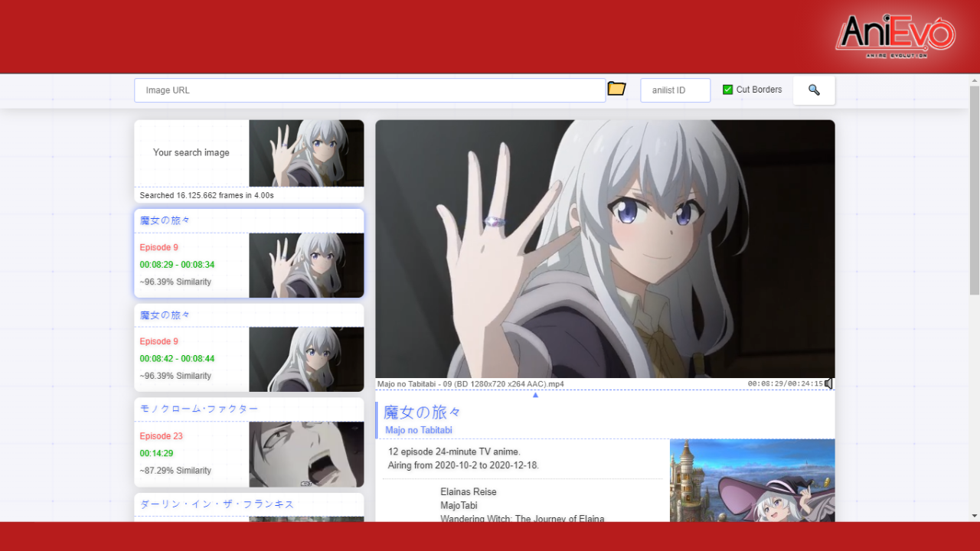Open the ダーリン・イン・ザ・フランキス result title

pos(217,504)
